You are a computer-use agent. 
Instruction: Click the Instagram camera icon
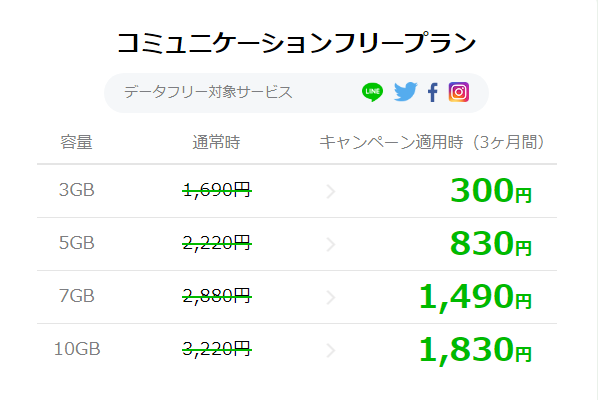pos(459,92)
